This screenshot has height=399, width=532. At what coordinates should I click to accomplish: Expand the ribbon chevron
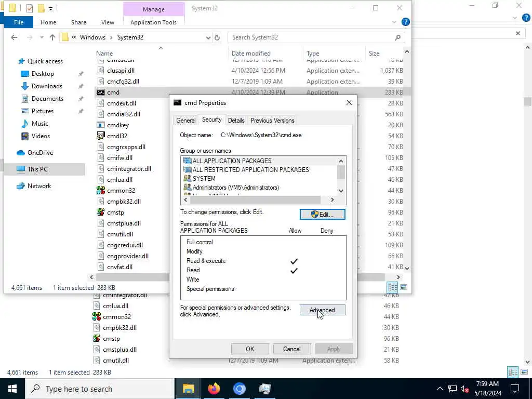point(394,22)
